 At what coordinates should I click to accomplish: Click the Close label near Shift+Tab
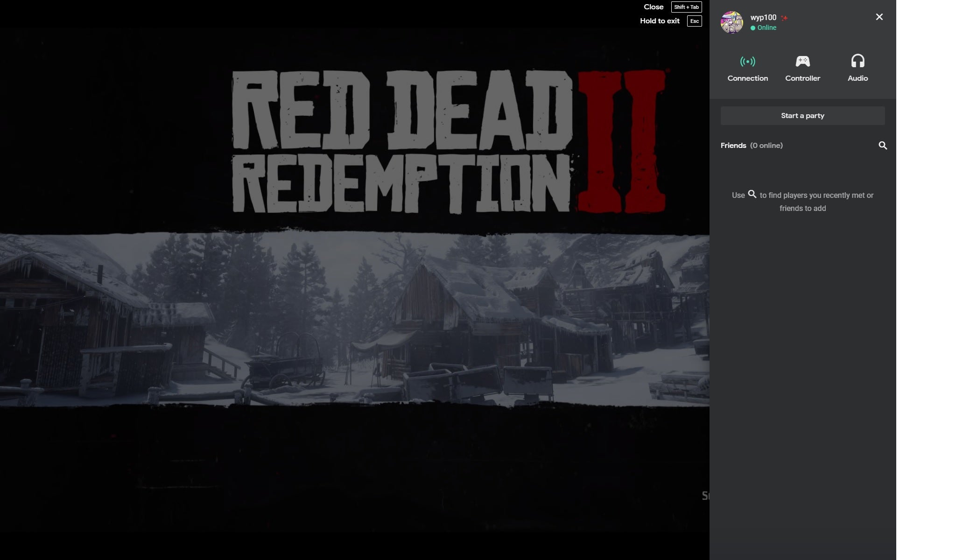(654, 7)
